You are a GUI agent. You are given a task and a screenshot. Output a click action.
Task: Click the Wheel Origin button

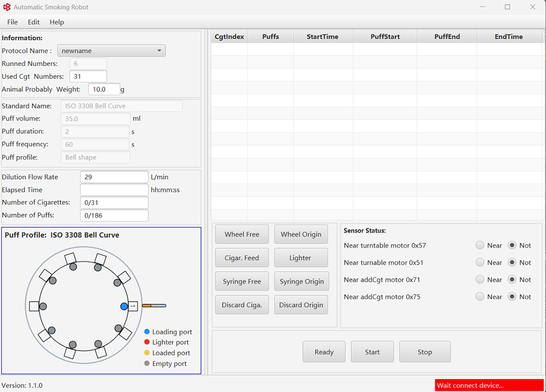click(301, 234)
